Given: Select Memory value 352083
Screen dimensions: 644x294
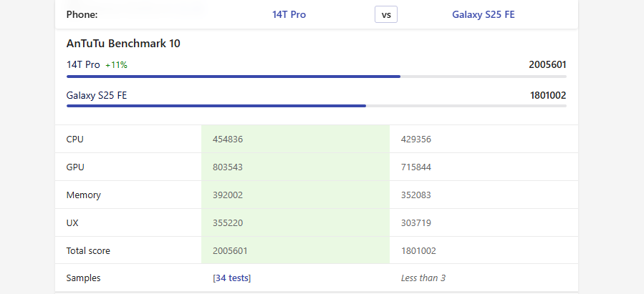Looking at the screenshot, I should (x=416, y=195).
